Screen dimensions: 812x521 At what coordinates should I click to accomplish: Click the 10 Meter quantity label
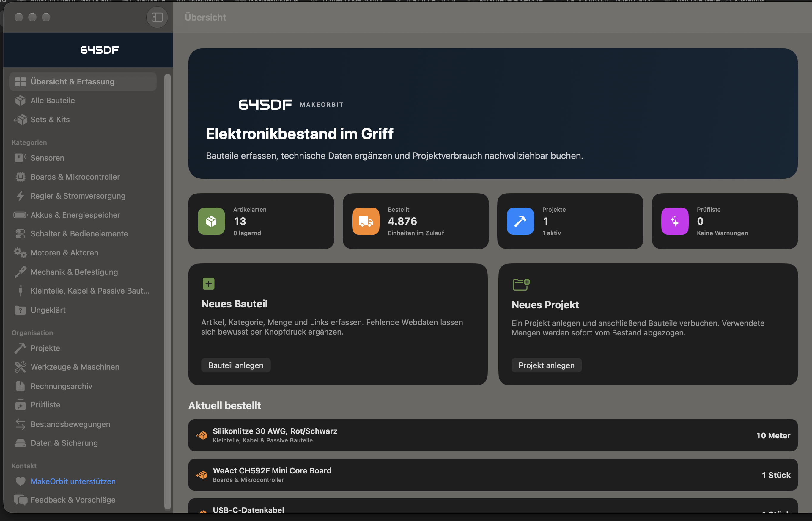click(773, 435)
